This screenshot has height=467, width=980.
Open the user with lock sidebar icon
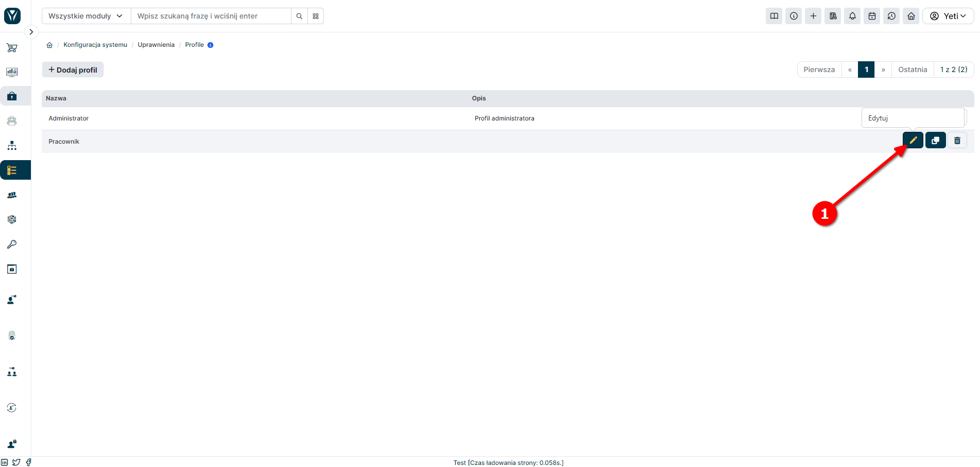click(12, 443)
